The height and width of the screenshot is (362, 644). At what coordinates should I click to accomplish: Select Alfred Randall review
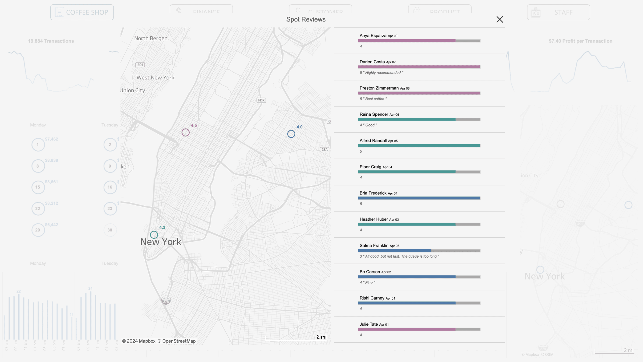419,146
